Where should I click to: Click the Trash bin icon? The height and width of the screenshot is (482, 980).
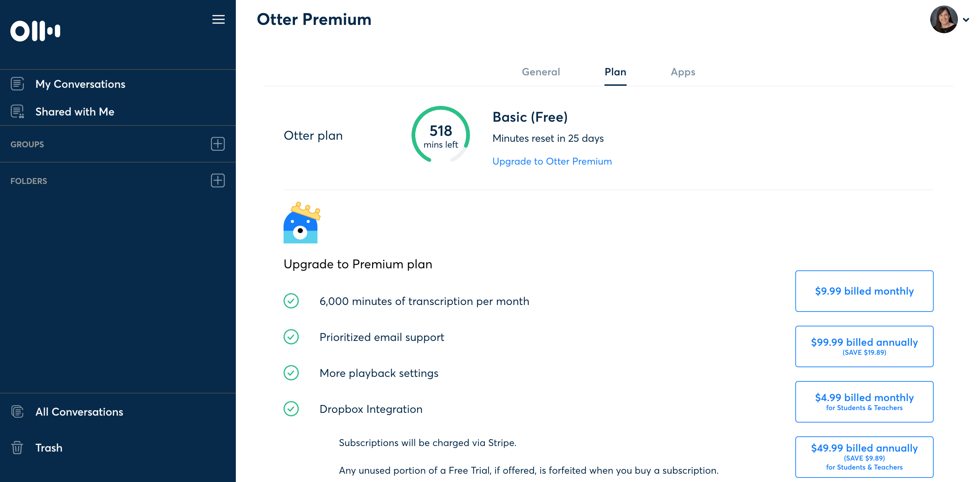pyautogui.click(x=17, y=447)
